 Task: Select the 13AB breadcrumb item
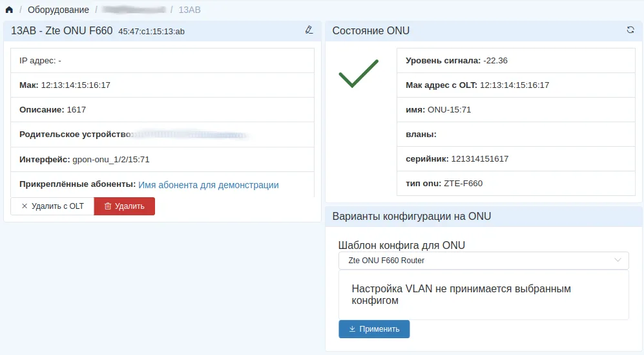[x=189, y=10]
